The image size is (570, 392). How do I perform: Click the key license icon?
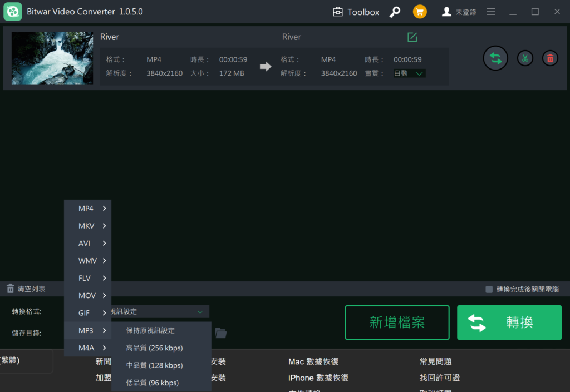tap(395, 12)
